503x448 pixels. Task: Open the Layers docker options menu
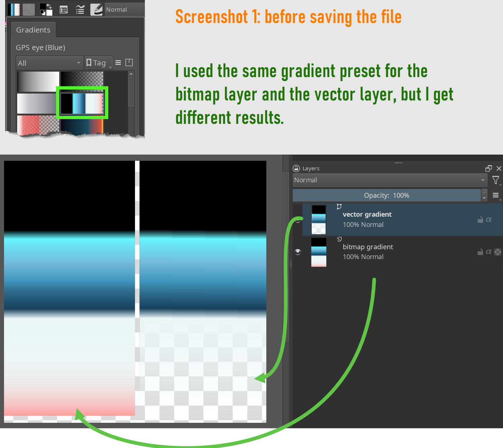coord(496,195)
